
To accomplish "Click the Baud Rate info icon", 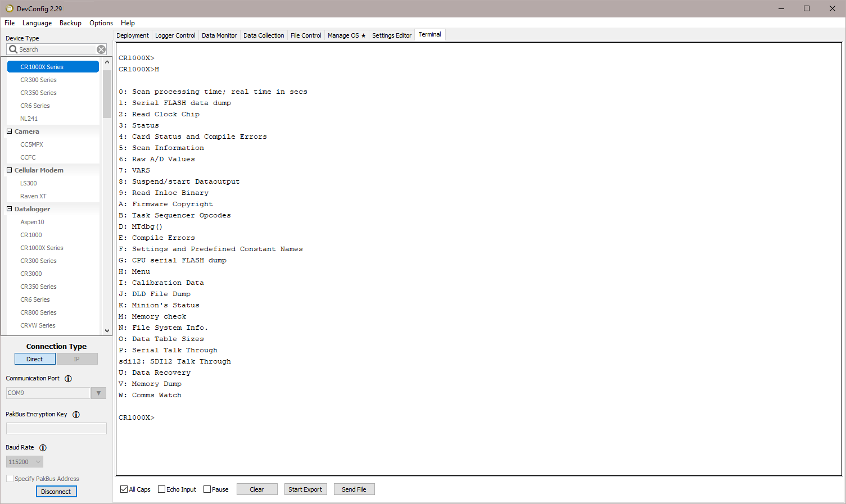I will pyautogui.click(x=43, y=448).
